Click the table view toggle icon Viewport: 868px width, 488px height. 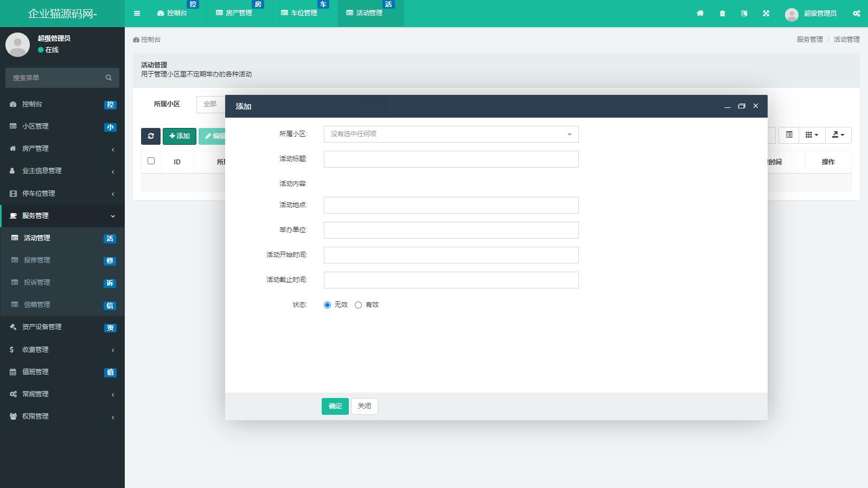(789, 135)
